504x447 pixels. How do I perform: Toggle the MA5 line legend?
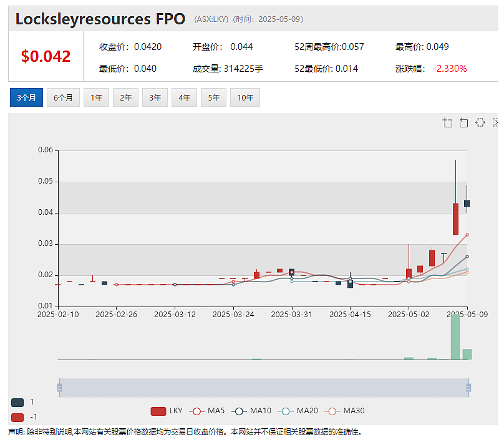206,411
